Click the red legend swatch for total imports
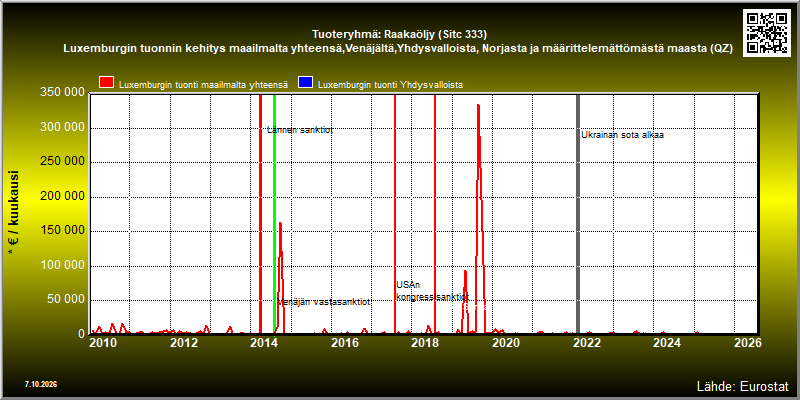800x400 pixels. click(107, 83)
